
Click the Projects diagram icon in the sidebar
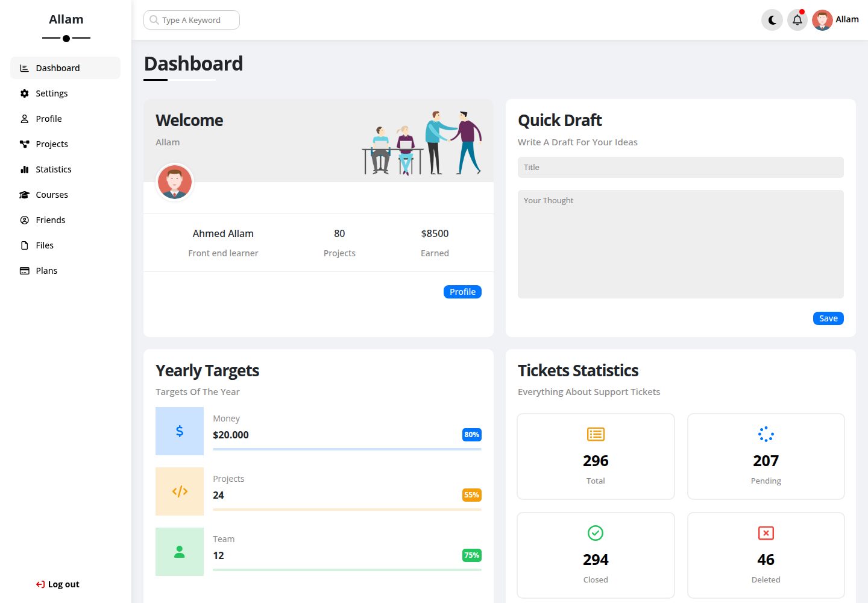click(x=25, y=144)
